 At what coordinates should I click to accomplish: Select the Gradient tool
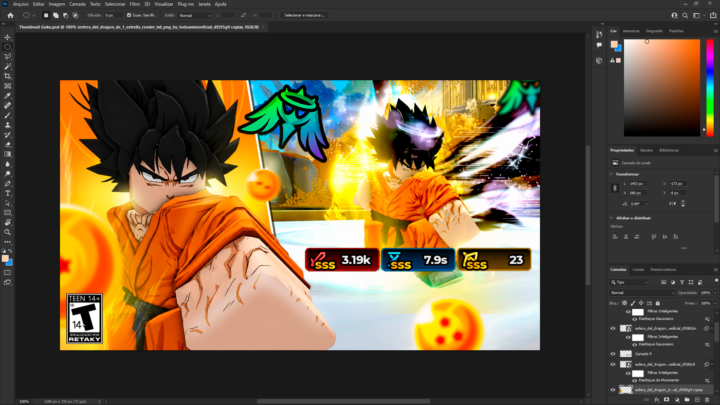pos(7,154)
